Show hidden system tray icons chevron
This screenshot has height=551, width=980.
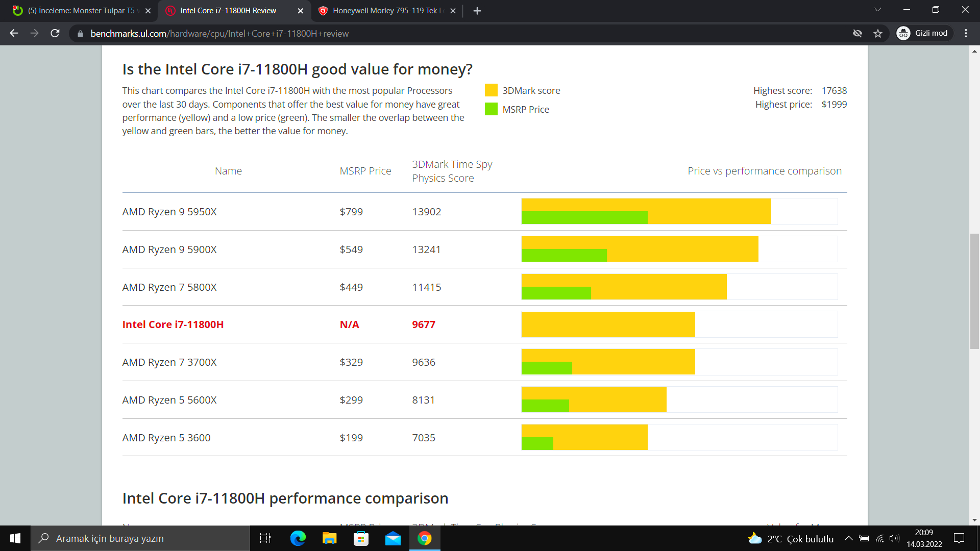848,538
